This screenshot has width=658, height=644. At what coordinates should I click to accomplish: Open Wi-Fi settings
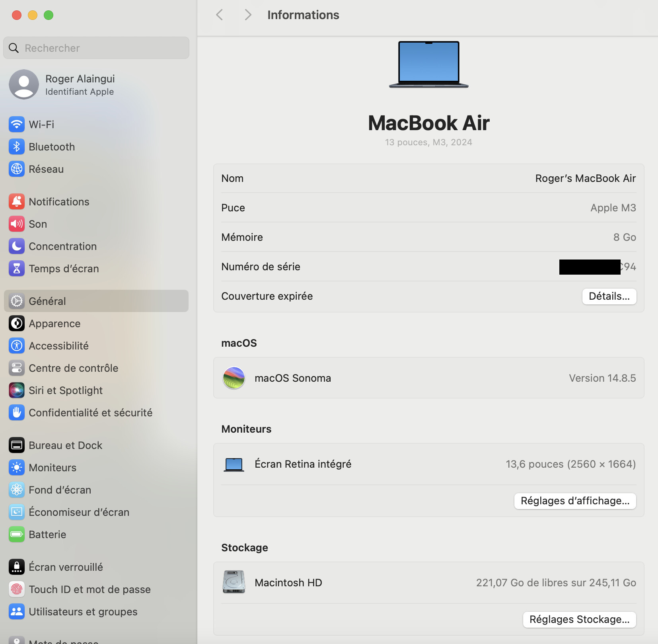[x=42, y=124]
